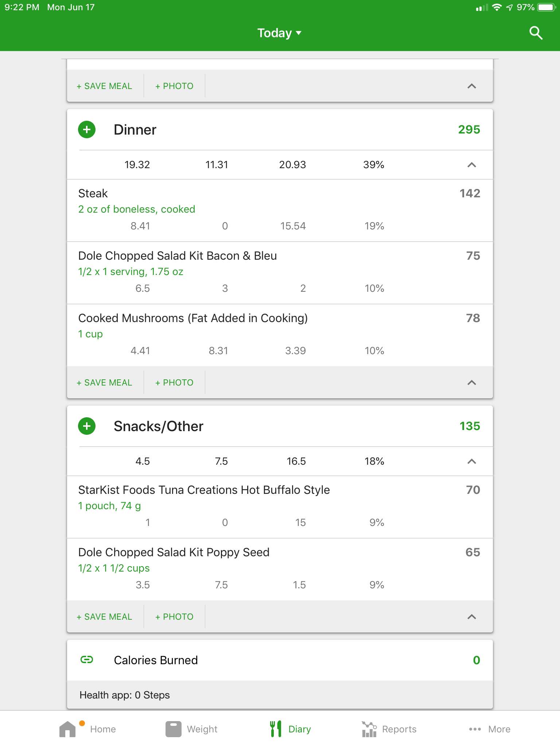The image size is (560, 747).
Task: Open the Steak food entry
Action: 280,210
